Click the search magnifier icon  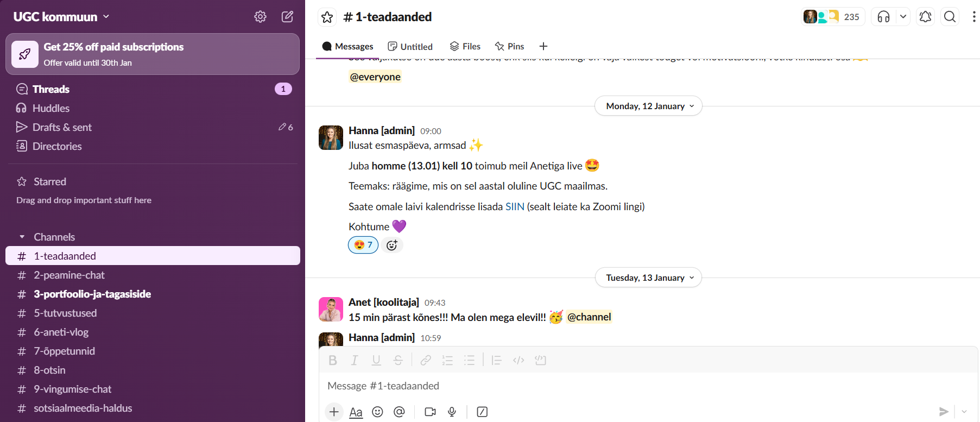(x=950, y=17)
